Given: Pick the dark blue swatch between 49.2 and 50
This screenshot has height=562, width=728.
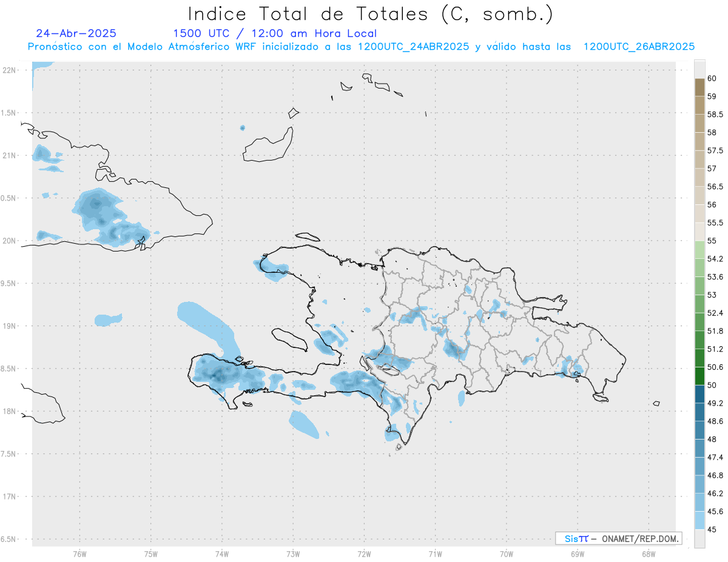Looking at the screenshot, I should coord(699,394).
